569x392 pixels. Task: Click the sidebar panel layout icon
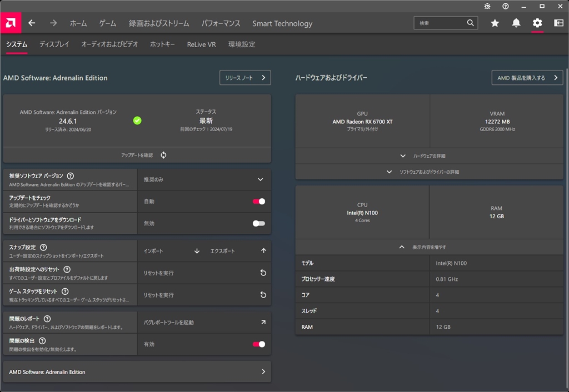[x=558, y=23]
